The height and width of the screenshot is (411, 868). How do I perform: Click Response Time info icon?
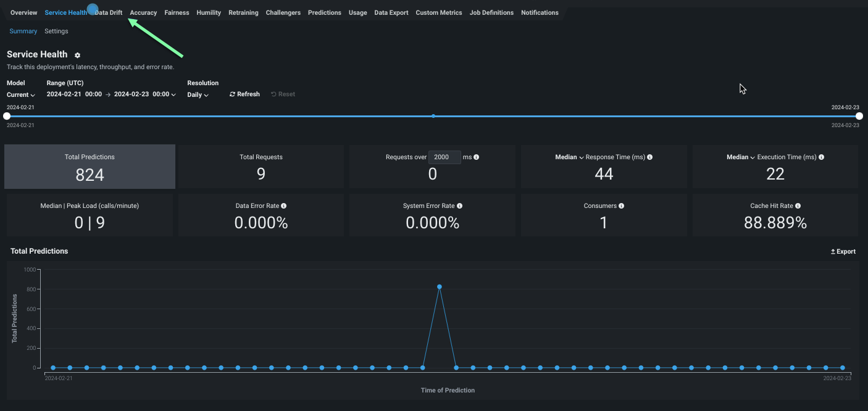click(649, 157)
